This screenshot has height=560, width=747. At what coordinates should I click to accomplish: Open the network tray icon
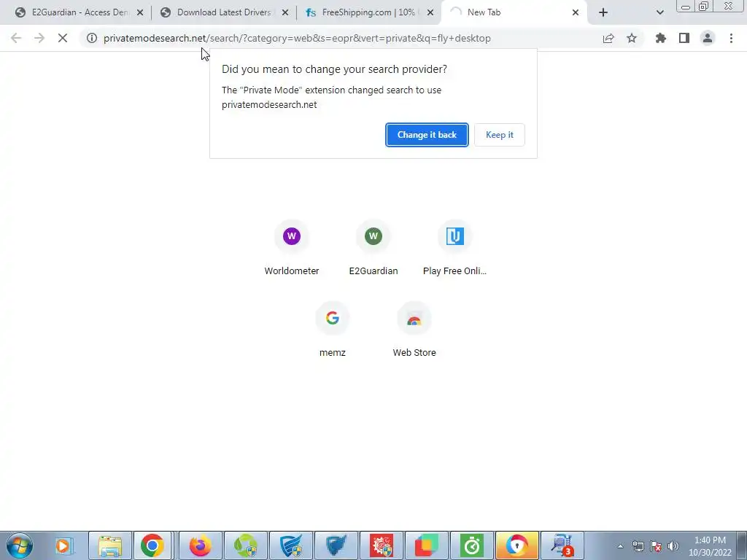pyautogui.click(x=638, y=546)
